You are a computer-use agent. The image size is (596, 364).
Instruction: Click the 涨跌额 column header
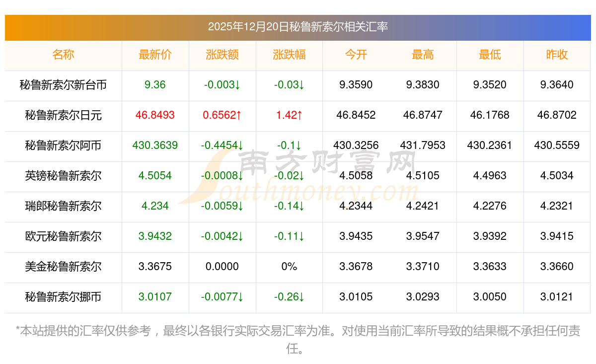coord(222,55)
